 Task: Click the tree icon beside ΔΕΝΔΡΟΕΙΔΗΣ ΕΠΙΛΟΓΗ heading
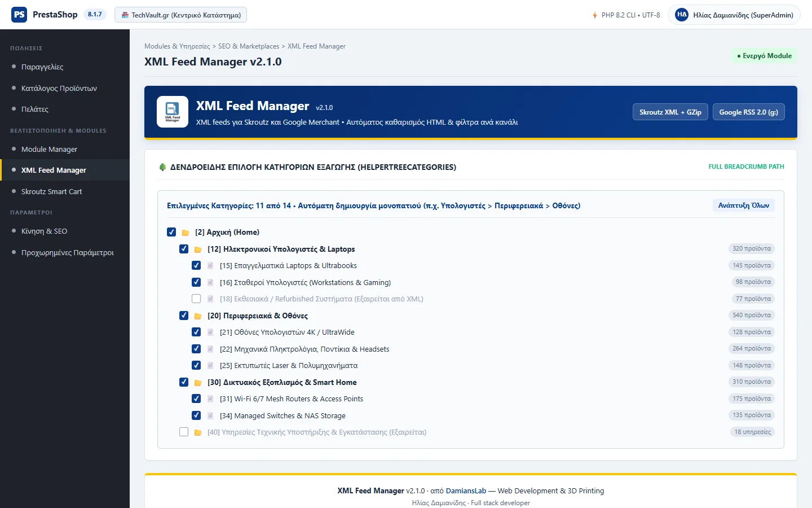click(x=162, y=167)
